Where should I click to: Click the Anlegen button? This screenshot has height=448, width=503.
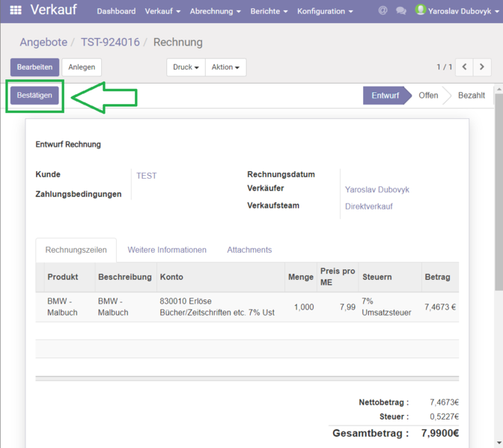click(82, 67)
